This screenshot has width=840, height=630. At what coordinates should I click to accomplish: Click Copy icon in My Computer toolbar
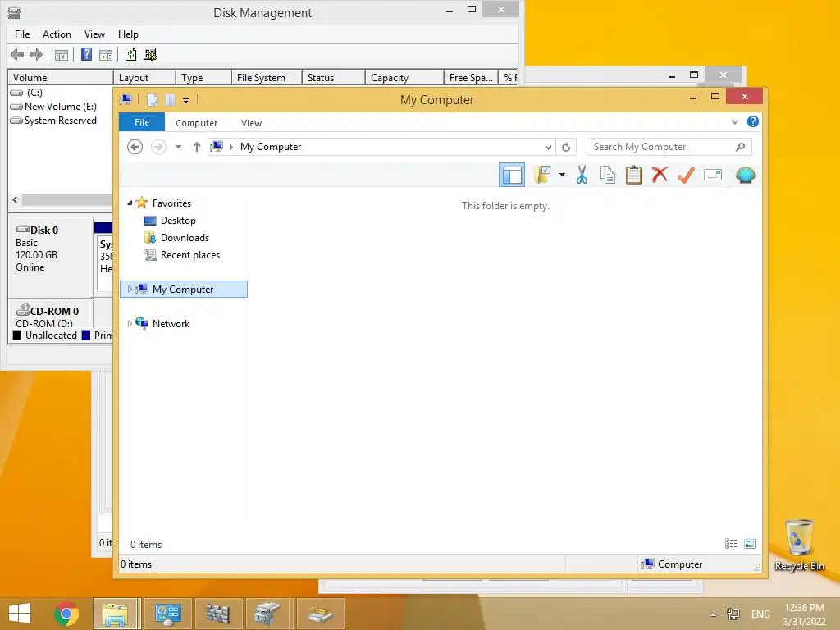pyautogui.click(x=608, y=175)
